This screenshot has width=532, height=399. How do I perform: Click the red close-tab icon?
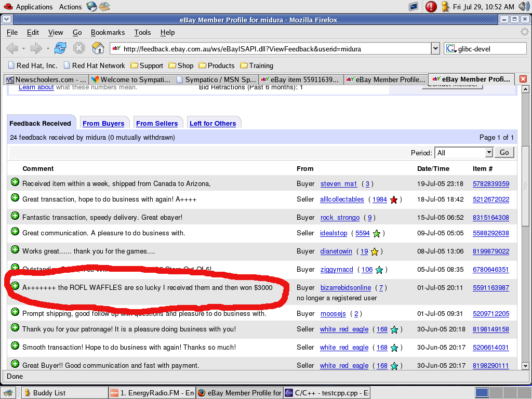(523, 79)
